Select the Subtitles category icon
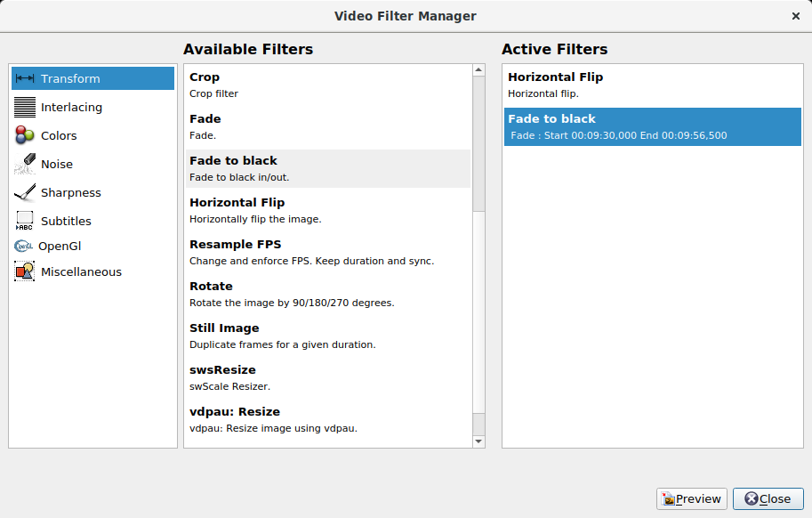The width and height of the screenshot is (812, 518). (x=25, y=220)
